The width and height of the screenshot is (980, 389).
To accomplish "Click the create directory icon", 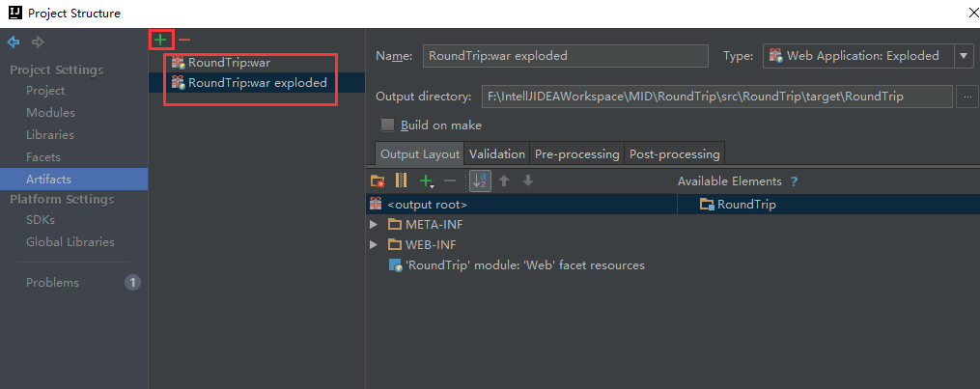I will pyautogui.click(x=378, y=181).
